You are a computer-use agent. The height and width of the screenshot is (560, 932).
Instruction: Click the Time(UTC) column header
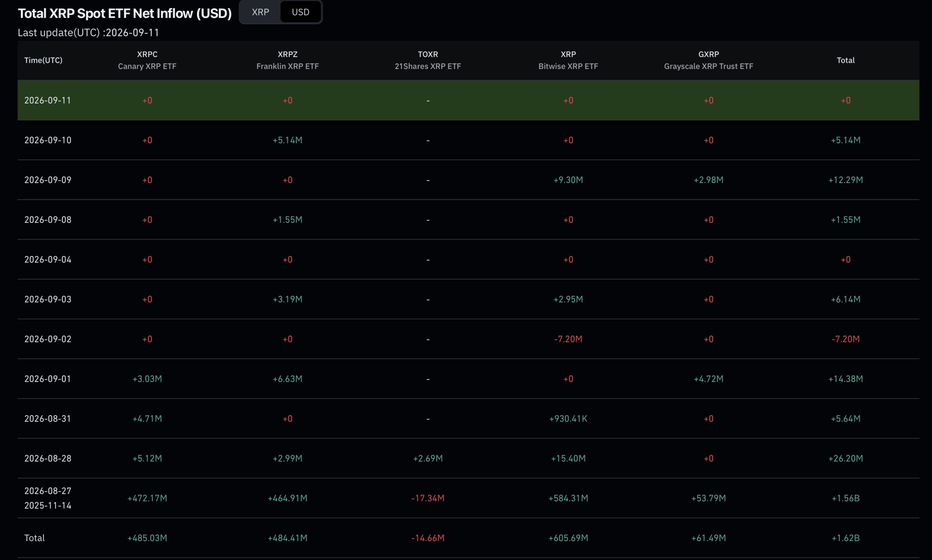tap(43, 60)
